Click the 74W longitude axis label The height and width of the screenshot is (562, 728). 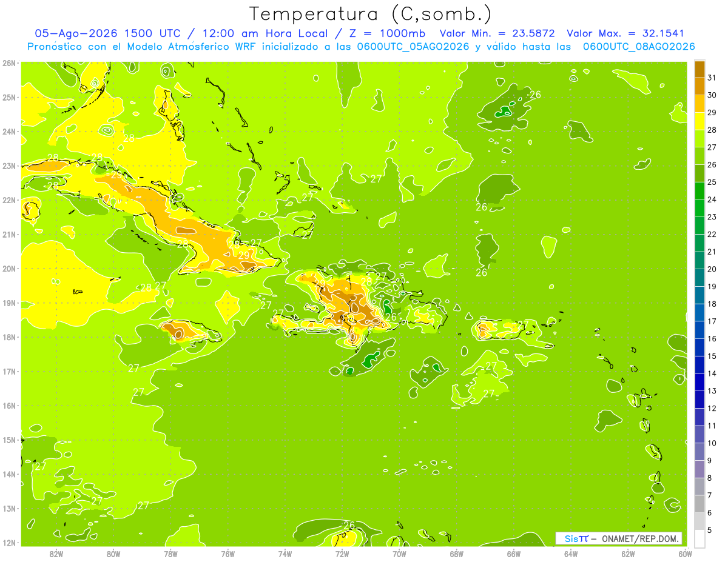[285, 554]
